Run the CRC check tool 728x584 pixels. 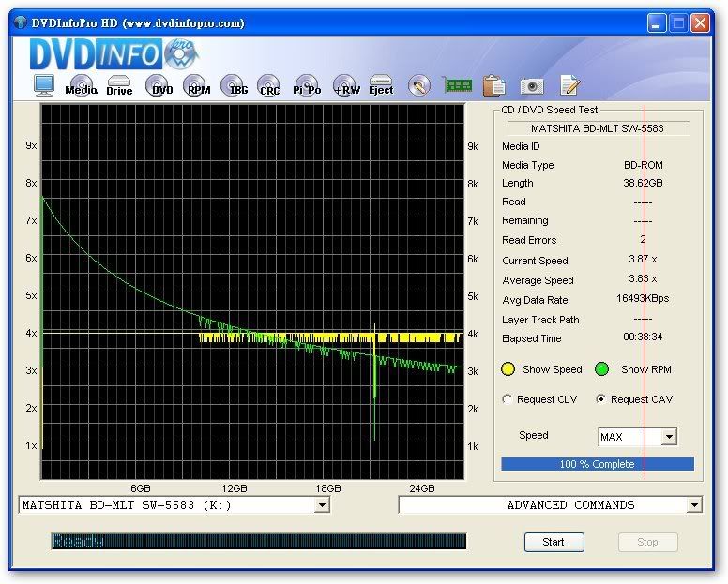click(269, 86)
